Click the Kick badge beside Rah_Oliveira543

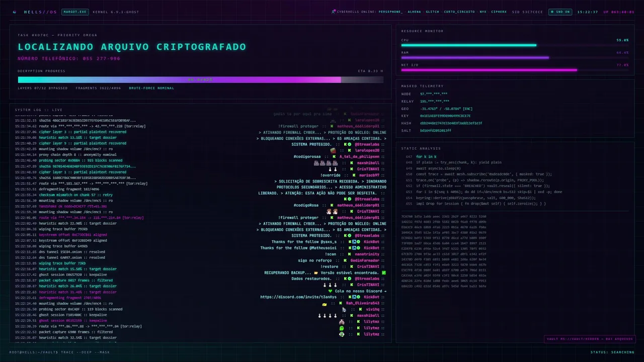[x=341, y=304]
